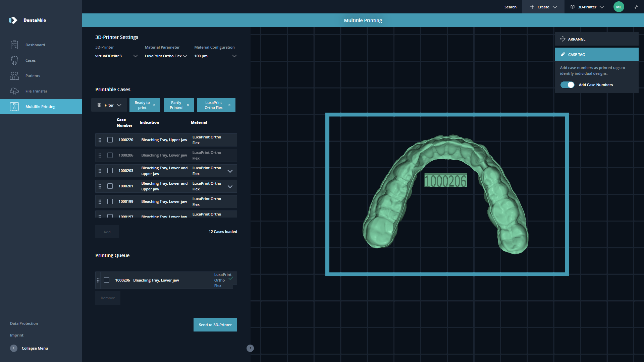Select the CASE TAG panel tab

[596, 54]
